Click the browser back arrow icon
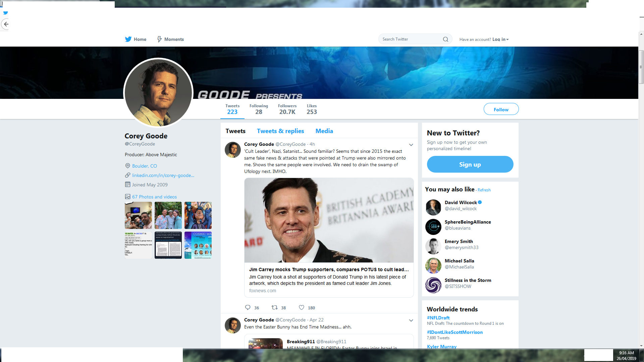 [x=6, y=24]
